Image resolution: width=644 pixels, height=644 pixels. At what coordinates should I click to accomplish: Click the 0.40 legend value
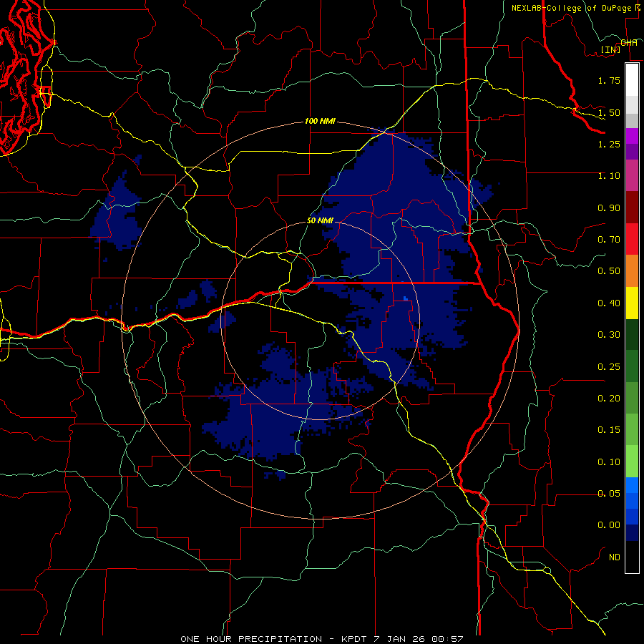(609, 303)
